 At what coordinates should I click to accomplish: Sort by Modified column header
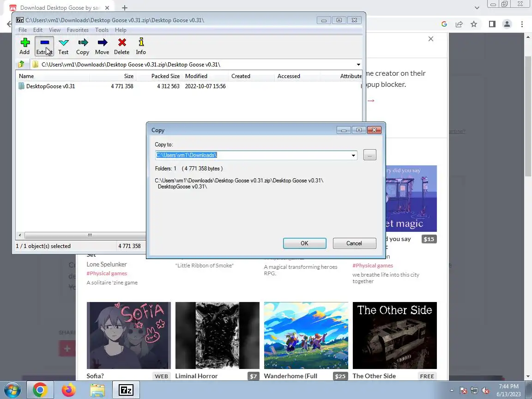pos(205,76)
